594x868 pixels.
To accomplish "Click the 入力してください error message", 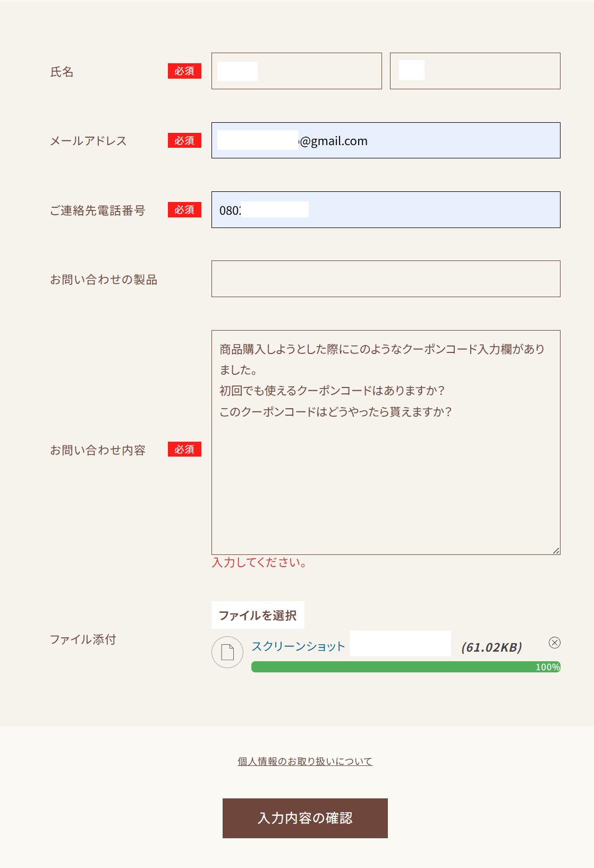I will 259,562.
